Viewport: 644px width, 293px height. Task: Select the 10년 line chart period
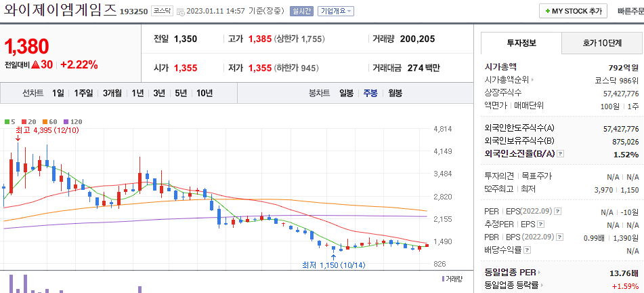tap(204, 93)
